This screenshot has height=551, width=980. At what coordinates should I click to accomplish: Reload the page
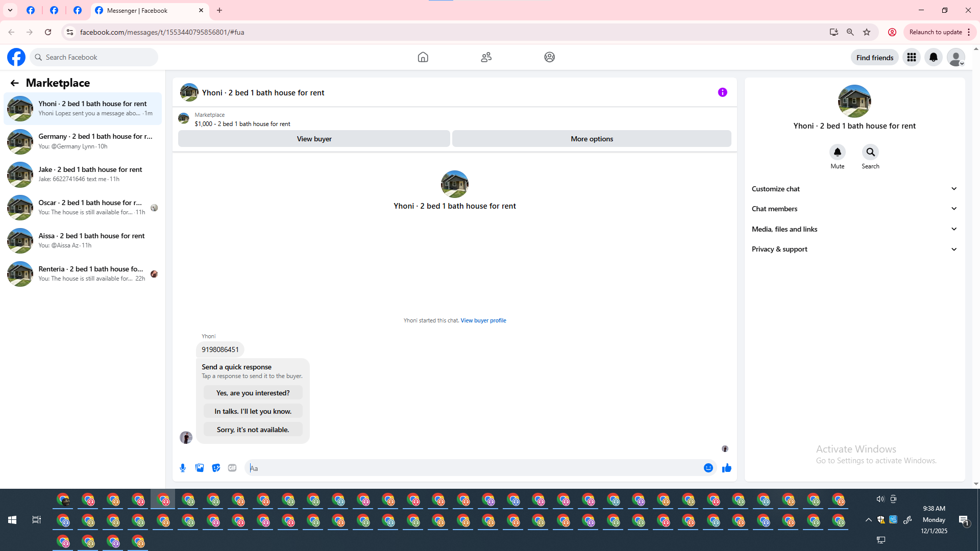(48, 32)
